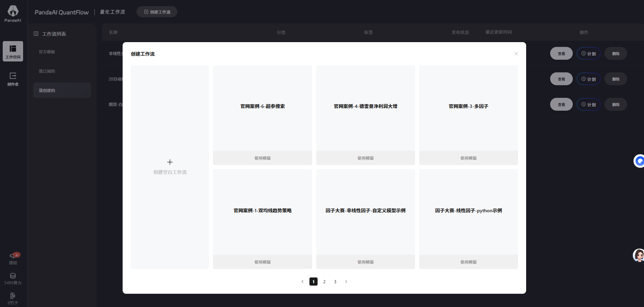Open the customer service avatar icon
Viewport: 644px width, 307px height.
639,255
